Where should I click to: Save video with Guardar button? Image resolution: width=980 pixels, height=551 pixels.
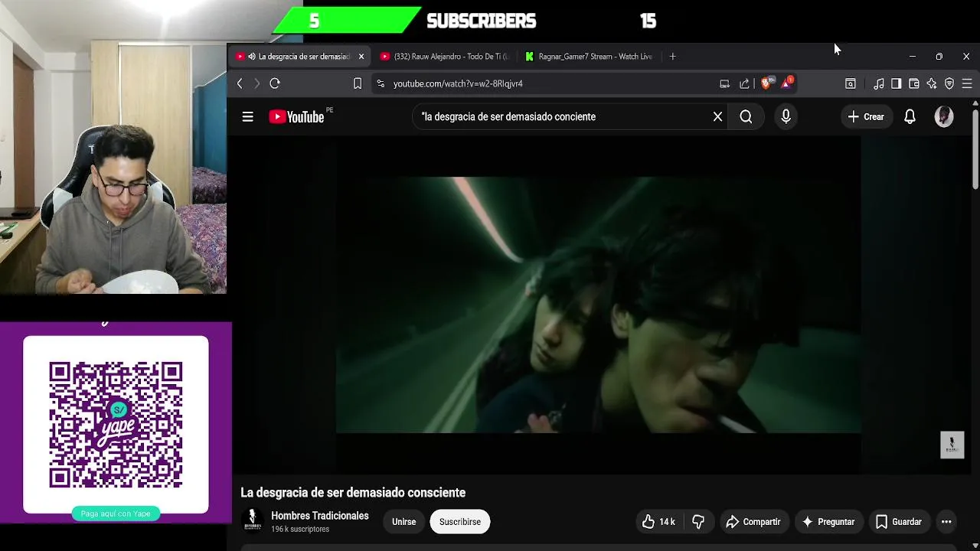[899, 522]
